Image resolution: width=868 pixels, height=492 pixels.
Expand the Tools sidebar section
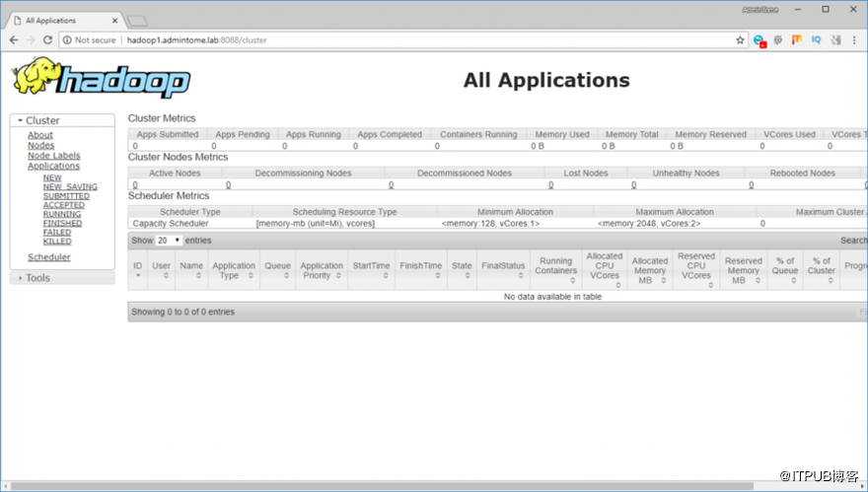pyautogui.click(x=62, y=278)
